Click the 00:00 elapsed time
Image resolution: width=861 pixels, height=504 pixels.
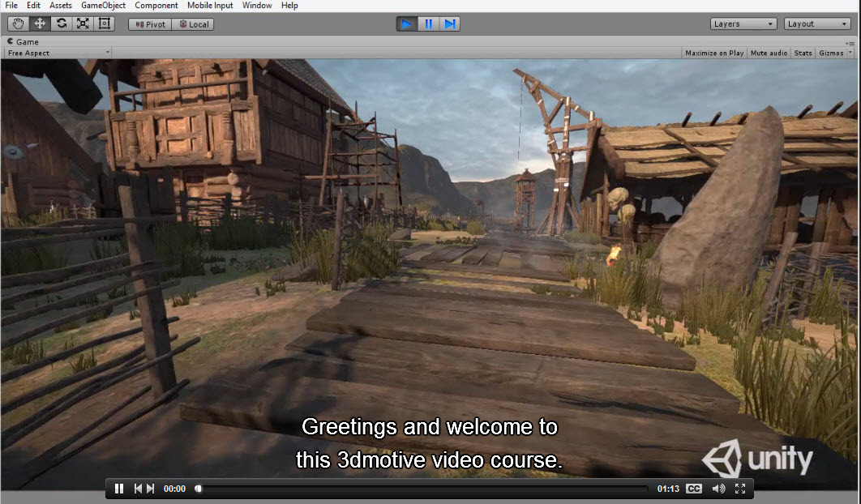click(x=174, y=489)
